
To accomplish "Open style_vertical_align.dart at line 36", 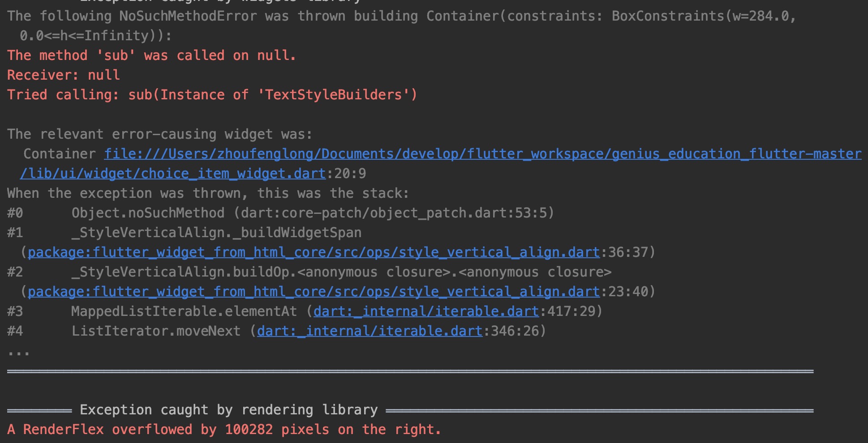I will click(x=314, y=252).
